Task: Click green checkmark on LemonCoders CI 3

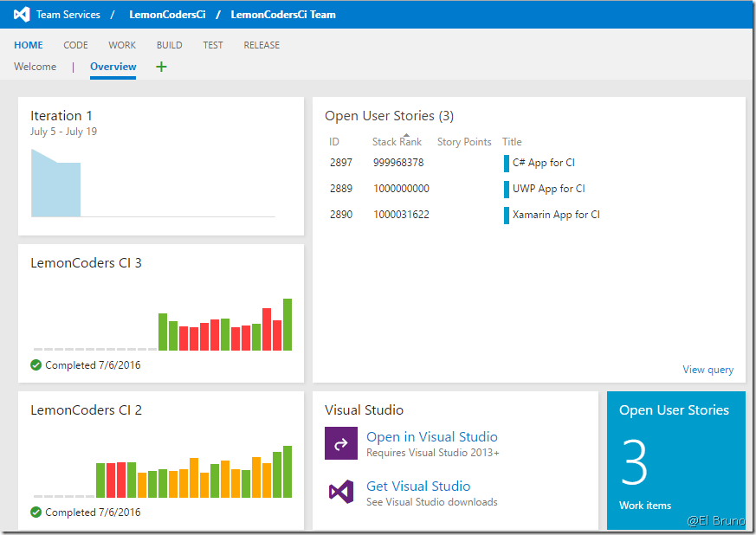Action: 36,365
